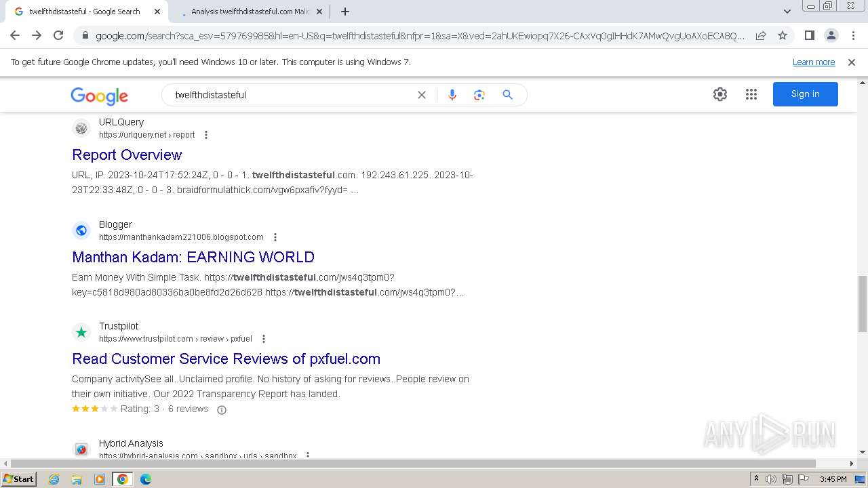Start voice search with microphone
The width and height of the screenshot is (868, 488).
pyautogui.click(x=452, y=95)
